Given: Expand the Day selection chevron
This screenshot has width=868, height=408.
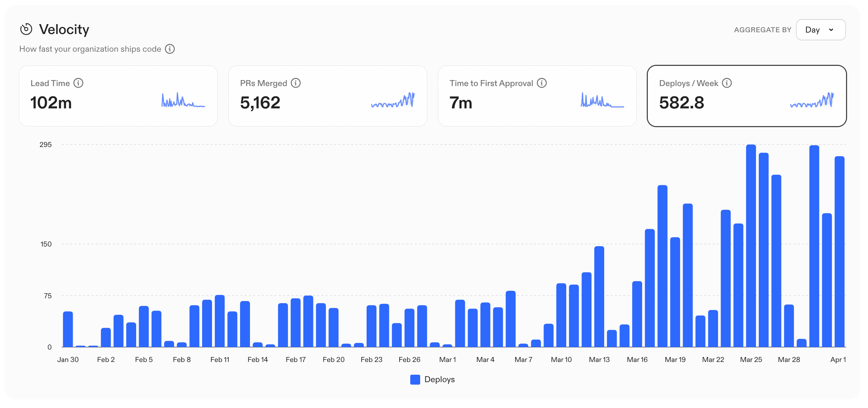Looking at the screenshot, I should tap(831, 30).
